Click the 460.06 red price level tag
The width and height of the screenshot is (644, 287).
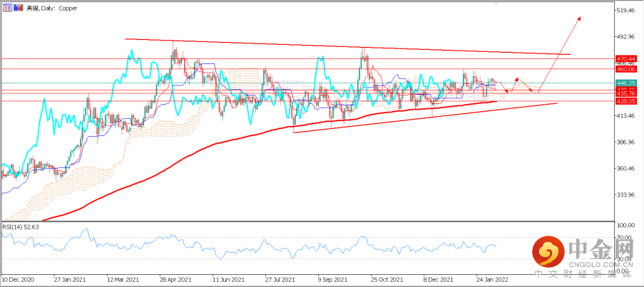[x=626, y=69]
